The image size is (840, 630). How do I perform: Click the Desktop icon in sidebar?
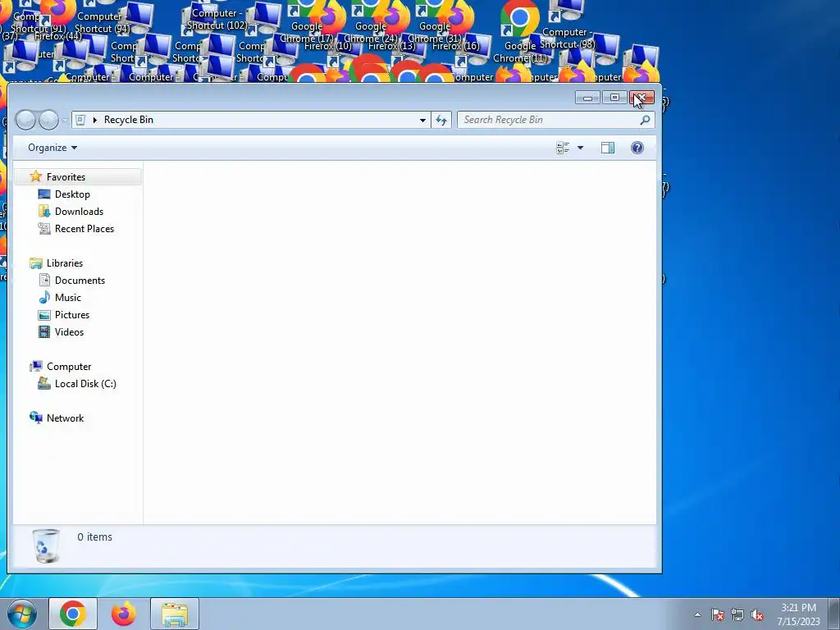pyautogui.click(x=44, y=194)
